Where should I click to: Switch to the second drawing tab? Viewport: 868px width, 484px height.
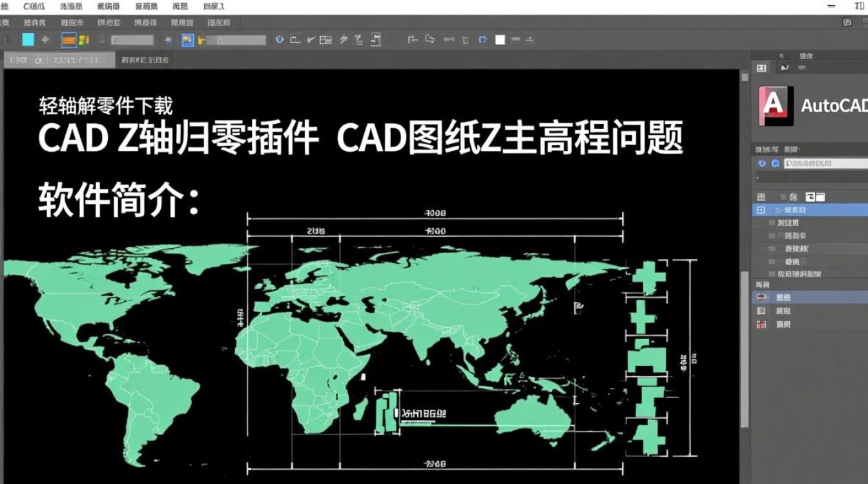[x=145, y=59]
